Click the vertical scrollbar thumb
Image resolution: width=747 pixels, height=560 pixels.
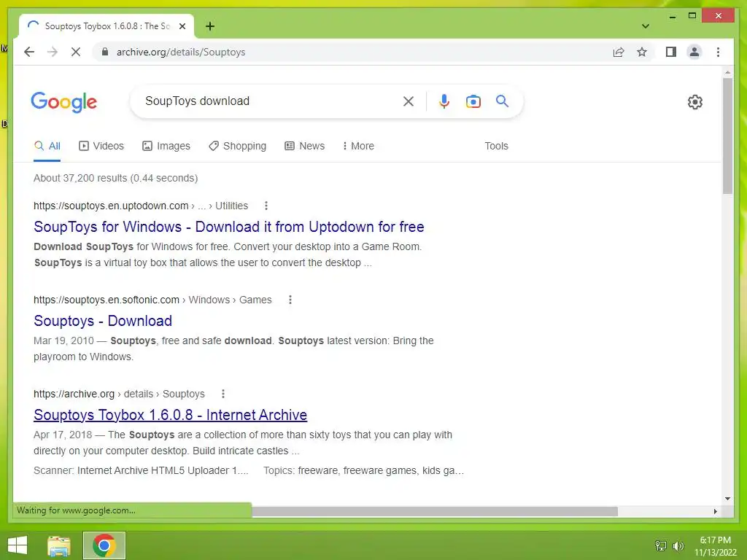click(x=727, y=136)
